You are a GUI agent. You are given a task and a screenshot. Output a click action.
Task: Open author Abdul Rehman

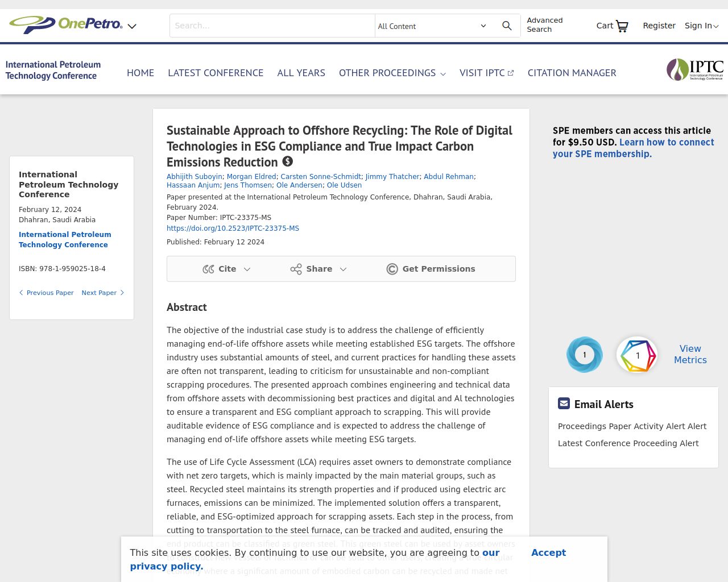(449, 177)
